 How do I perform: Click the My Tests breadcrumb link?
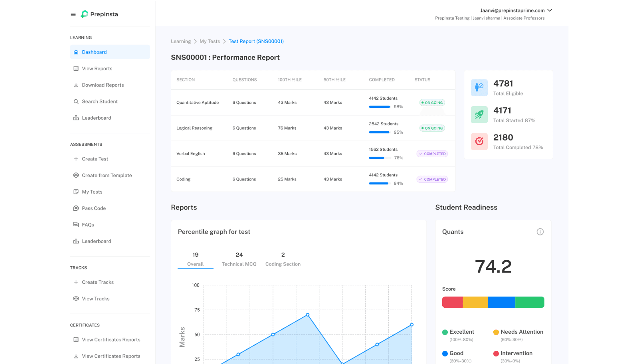(x=210, y=42)
